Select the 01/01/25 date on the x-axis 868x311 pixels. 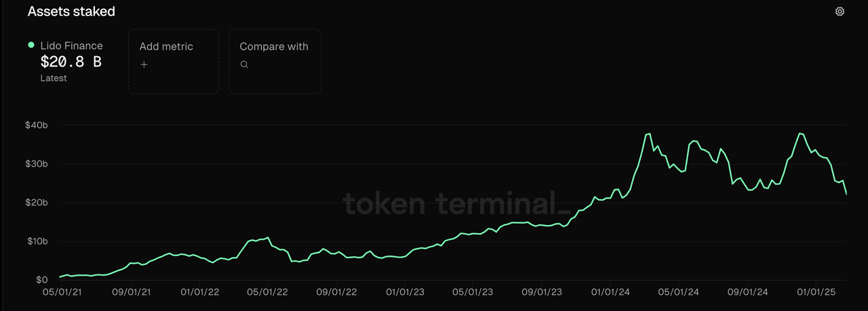click(816, 293)
